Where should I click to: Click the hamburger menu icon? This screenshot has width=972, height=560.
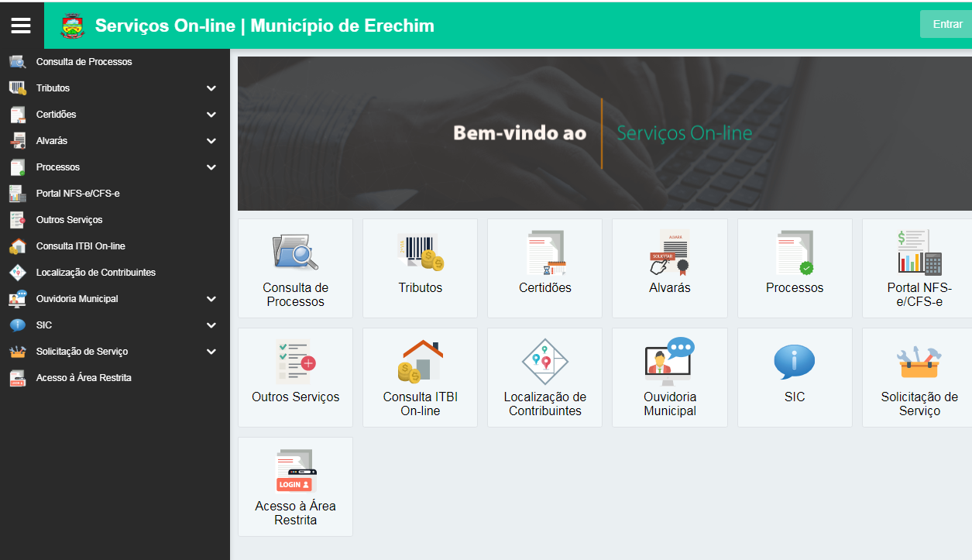coord(21,26)
